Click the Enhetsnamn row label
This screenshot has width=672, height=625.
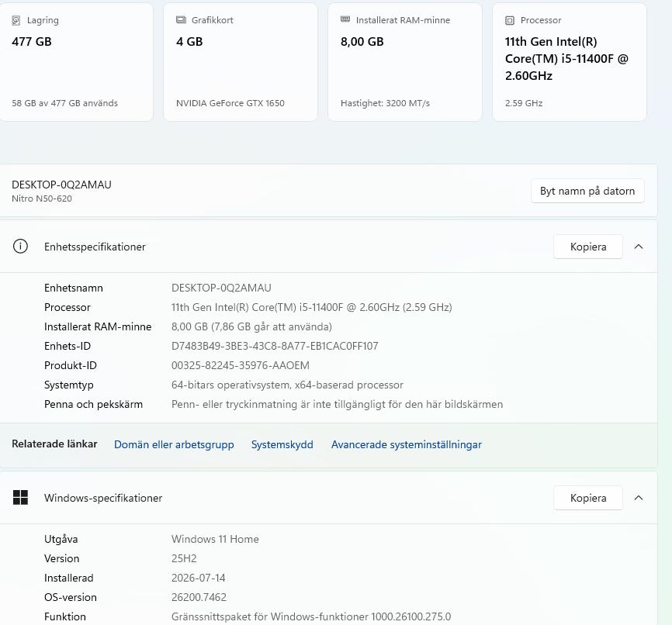(73, 288)
